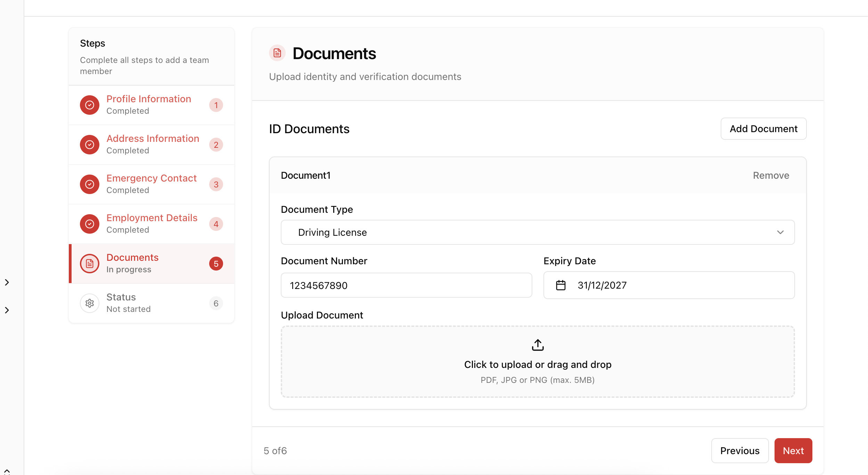
Task: Click the document icon beside Documents heading
Action: 277,53
